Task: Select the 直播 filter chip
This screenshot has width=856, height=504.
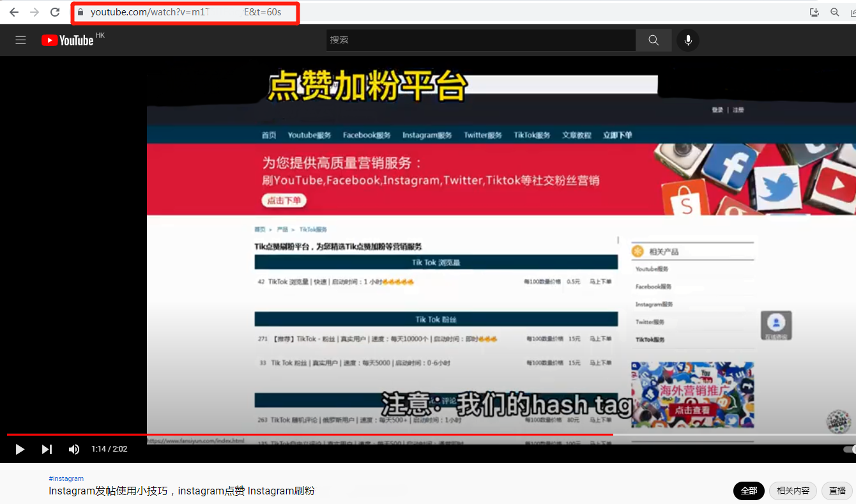Action: point(837,491)
